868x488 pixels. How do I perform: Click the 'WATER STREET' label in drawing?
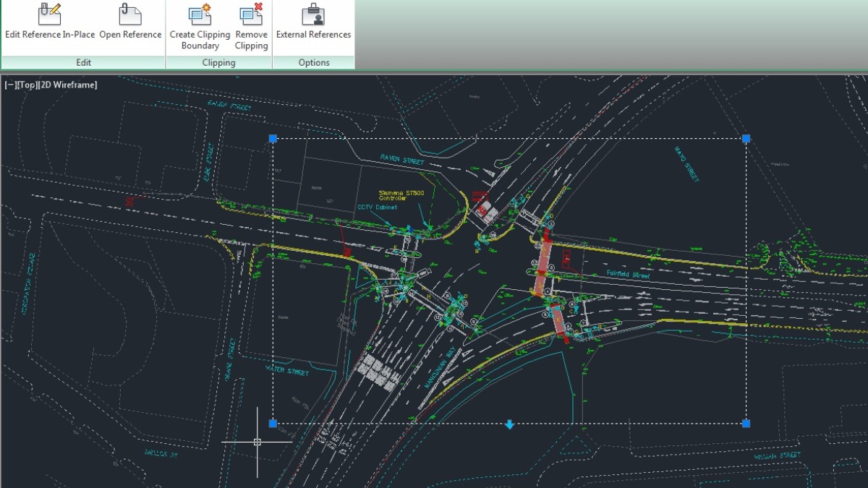pos(287,372)
